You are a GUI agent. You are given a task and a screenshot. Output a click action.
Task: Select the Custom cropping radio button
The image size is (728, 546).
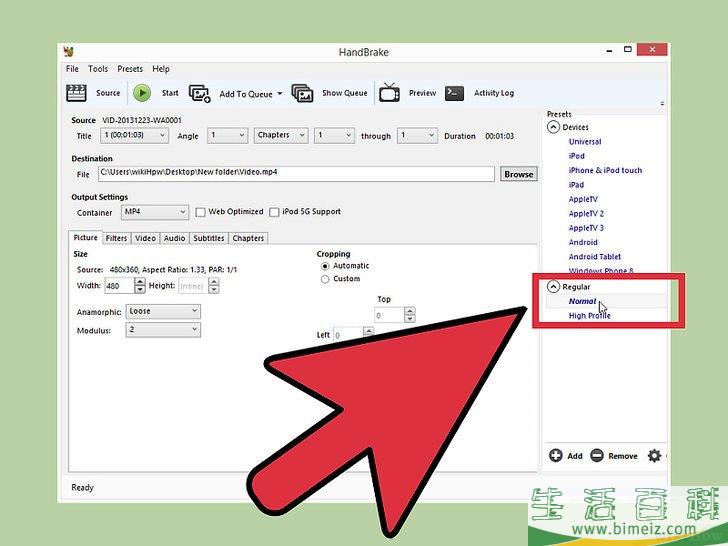(x=325, y=279)
